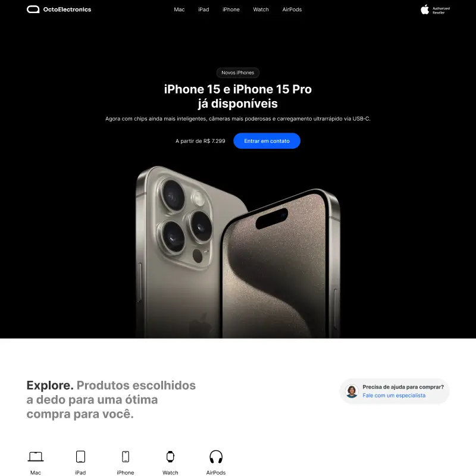
Task: Click the Apple Authorized Reseller logo
Action: click(x=435, y=10)
